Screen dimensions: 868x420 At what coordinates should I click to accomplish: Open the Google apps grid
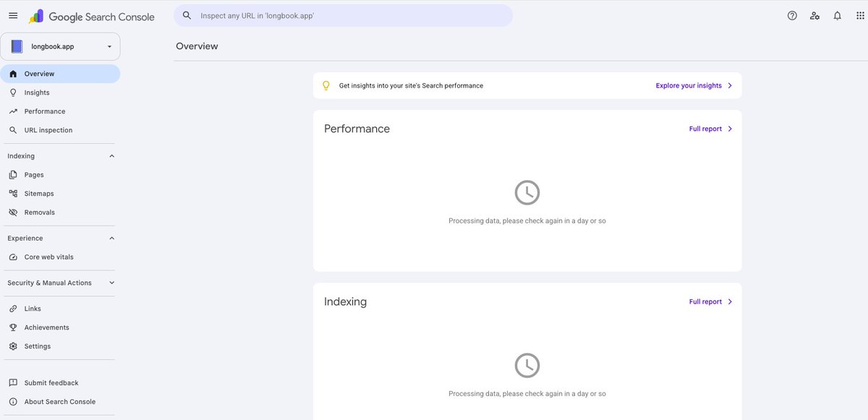point(860,16)
